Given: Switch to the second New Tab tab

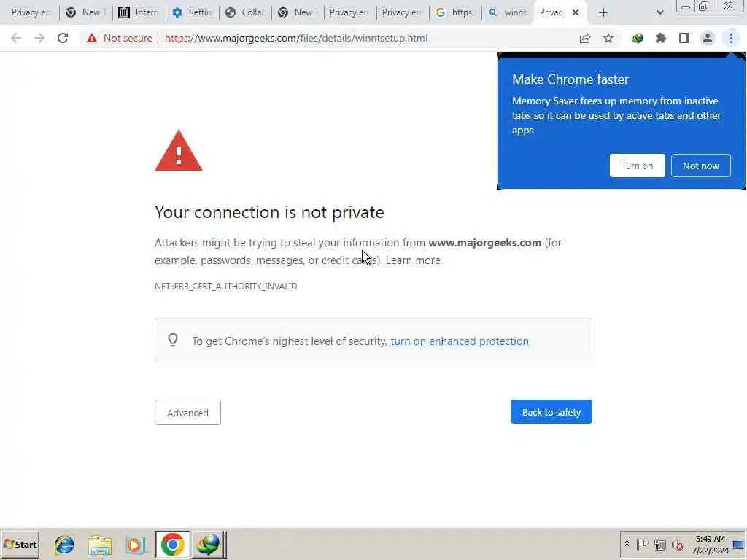Looking at the screenshot, I should (298, 12).
